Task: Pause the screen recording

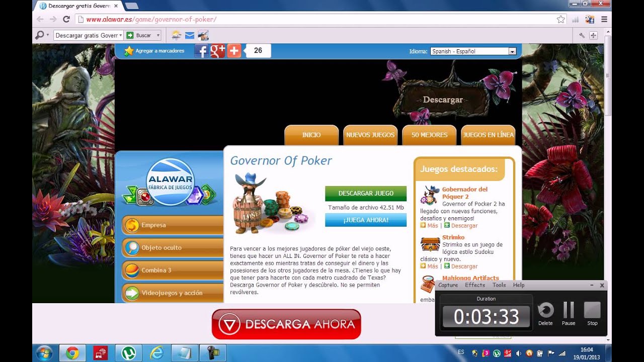Action: (569, 314)
